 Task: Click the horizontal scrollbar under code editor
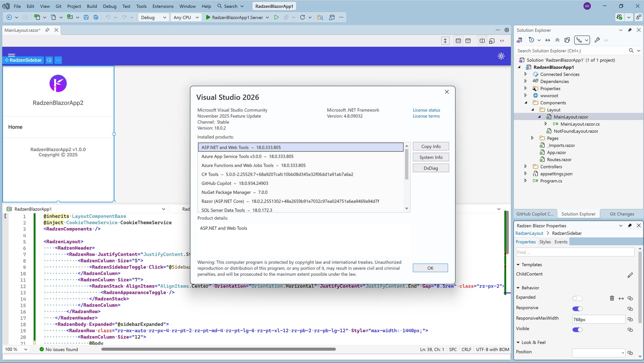[x=218, y=349]
